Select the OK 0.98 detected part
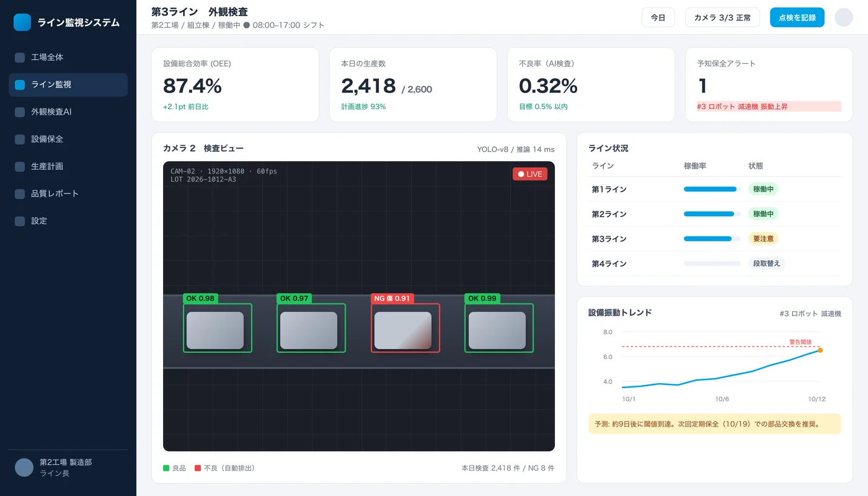868x496 pixels. point(218,328)
